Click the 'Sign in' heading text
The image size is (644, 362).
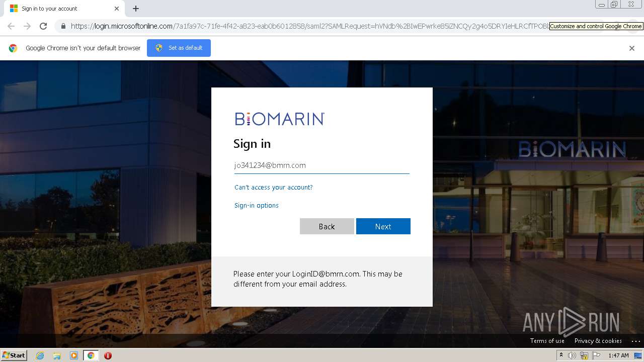tap(252, 144)
